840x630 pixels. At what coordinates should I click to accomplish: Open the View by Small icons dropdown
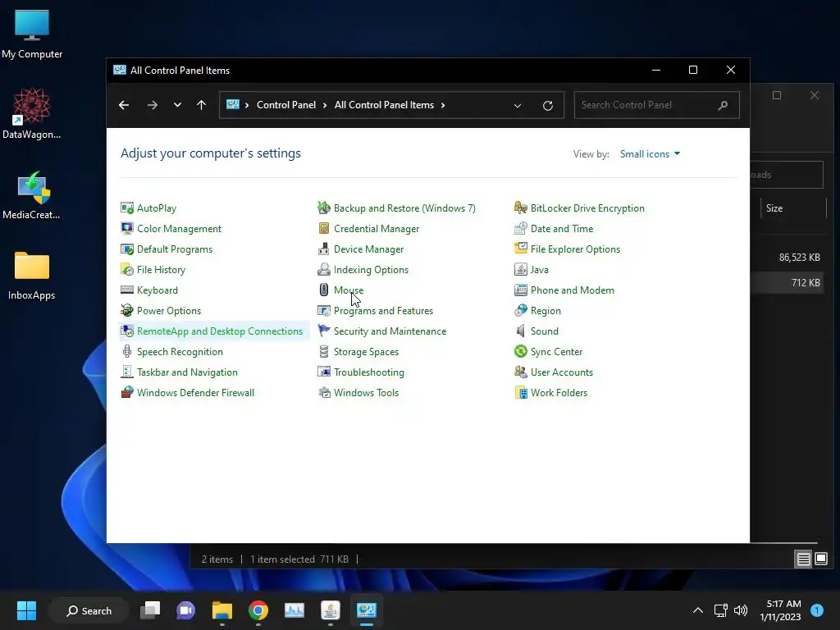pos(650,153)
